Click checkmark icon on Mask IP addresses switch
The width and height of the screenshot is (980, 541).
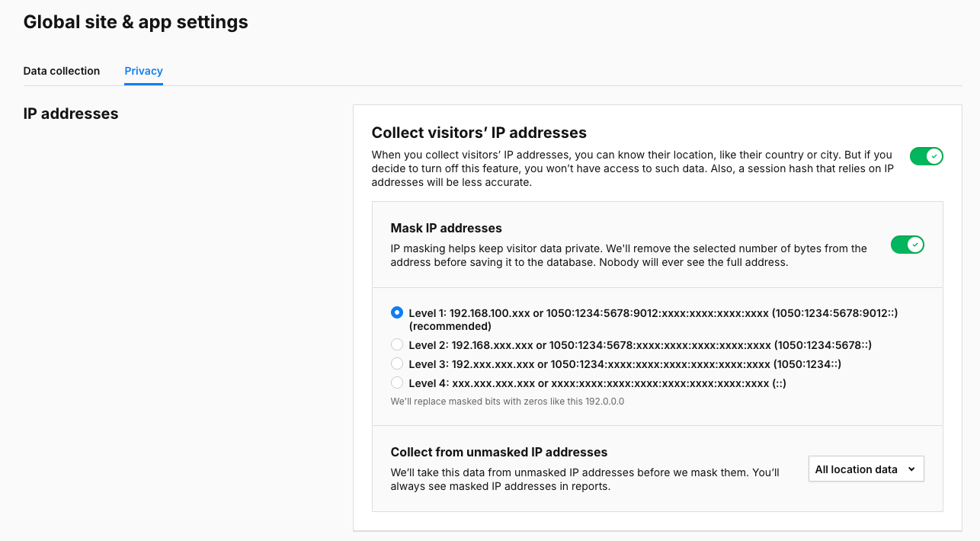pos(914,245)
